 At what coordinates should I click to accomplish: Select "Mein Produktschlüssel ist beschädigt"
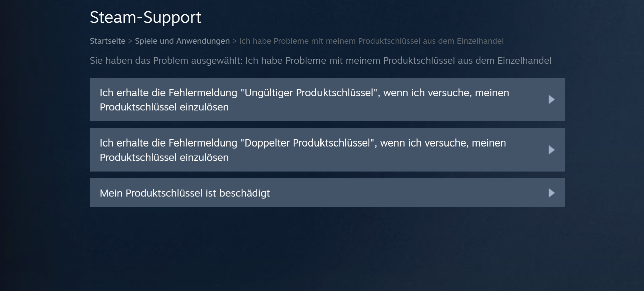pyautogui.click(x=185, y=193)
